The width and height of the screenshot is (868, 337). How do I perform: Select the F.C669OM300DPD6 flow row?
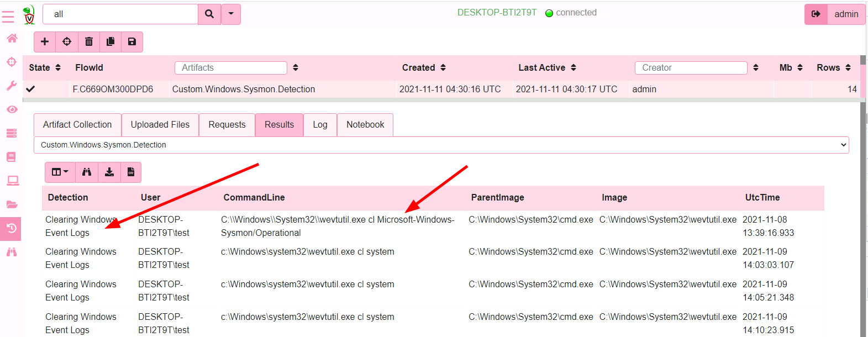(x=113, y=89)
